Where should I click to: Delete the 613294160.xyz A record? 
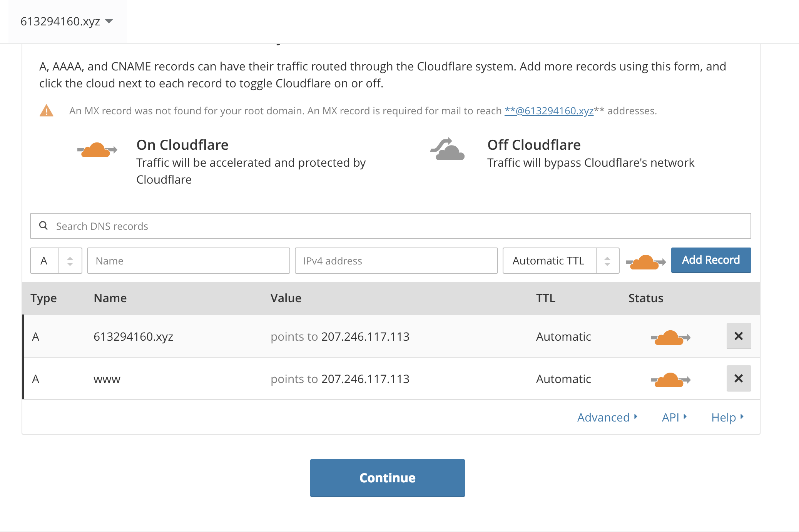click(x=739, y=336)
